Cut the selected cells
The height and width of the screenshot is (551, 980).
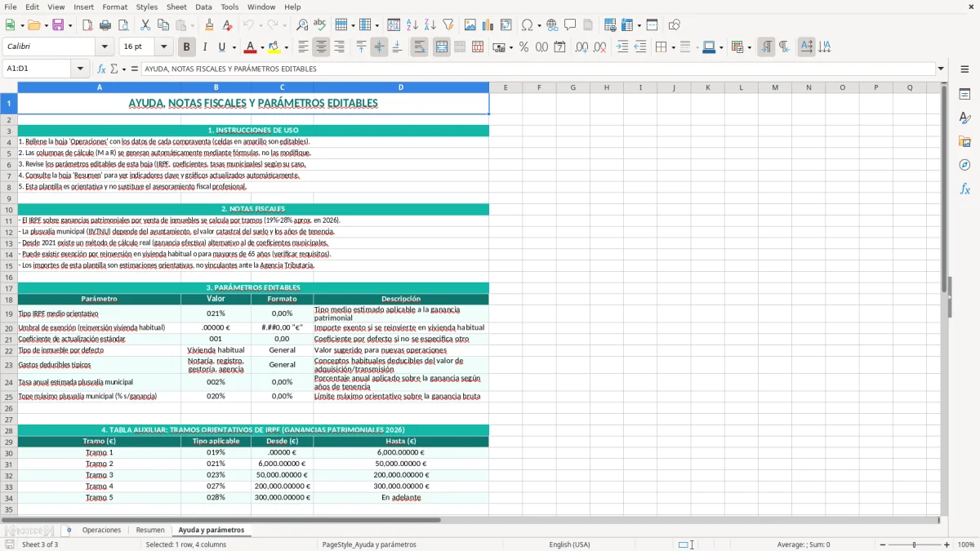(x=145, y=25)
